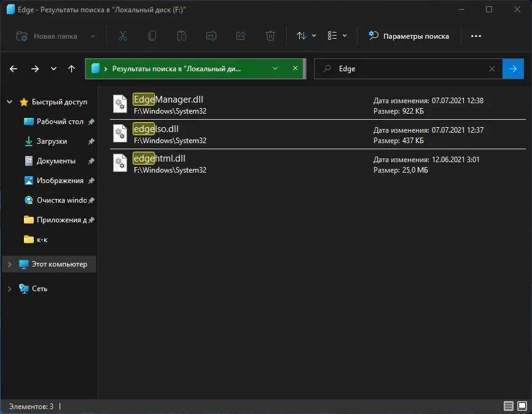
Task: Click the Размер: 25,0 МБ text
Action: click(401, 170)
